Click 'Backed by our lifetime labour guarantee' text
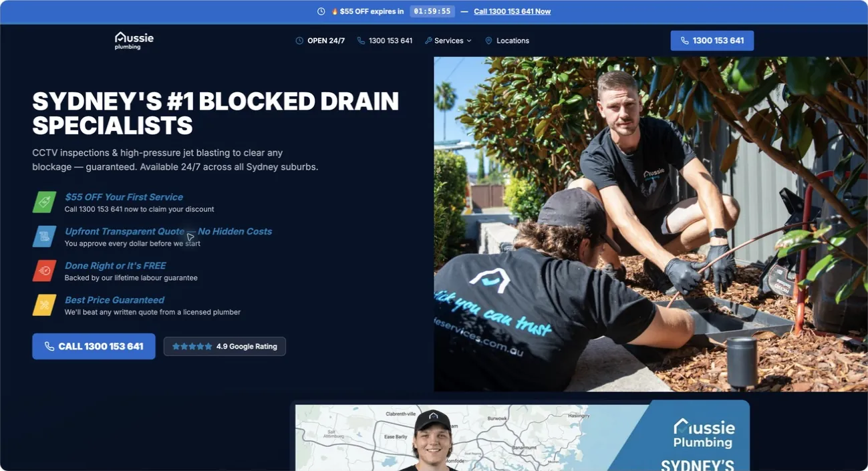Screen dimensions: 868x471 [x=131, y=278]
